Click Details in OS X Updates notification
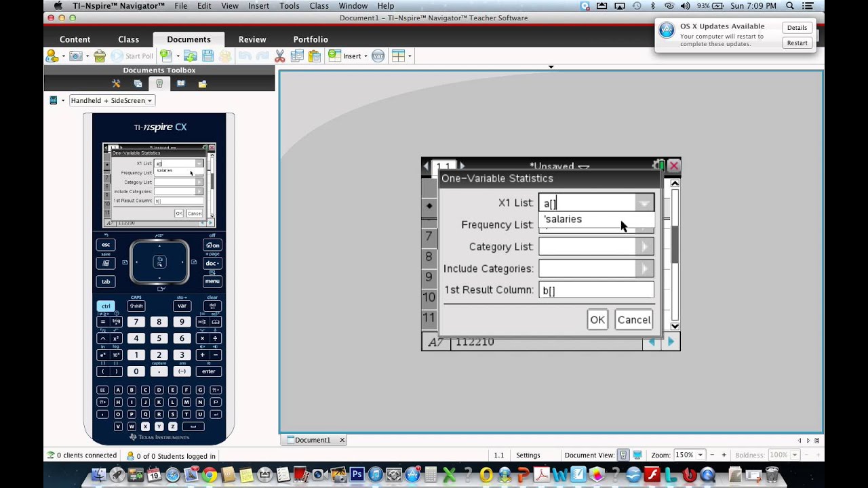Viewport: 868px width, 488px height. pos(797,28)
